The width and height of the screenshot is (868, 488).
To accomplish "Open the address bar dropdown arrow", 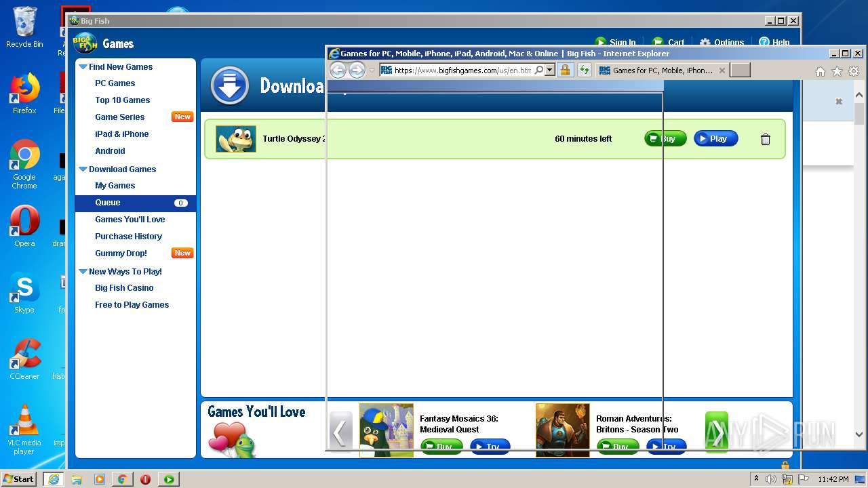I will (550, 70).
